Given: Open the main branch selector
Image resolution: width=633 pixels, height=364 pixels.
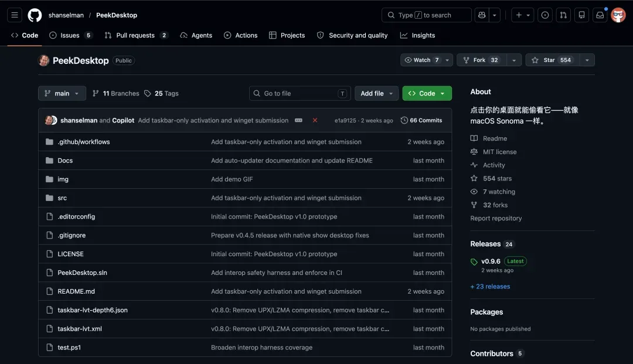Looking at the screenshot, I should [62, 93].
